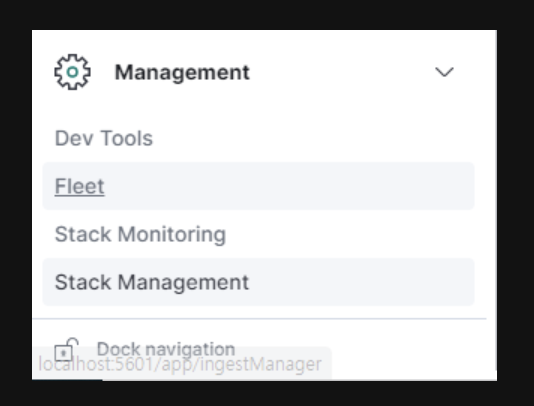Click the unlocked padlock icon
Screen dimensions: 534x406
[66, 349]
